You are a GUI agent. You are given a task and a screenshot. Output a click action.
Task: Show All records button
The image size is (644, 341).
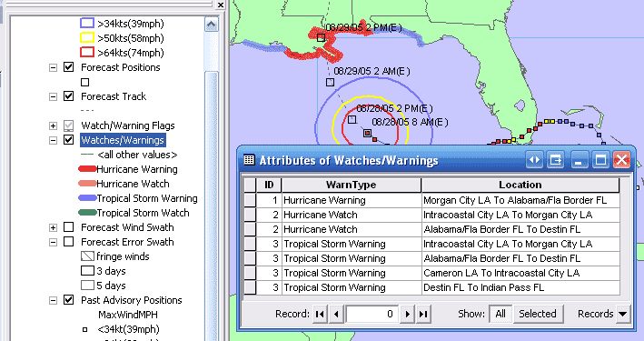(500, 314)
